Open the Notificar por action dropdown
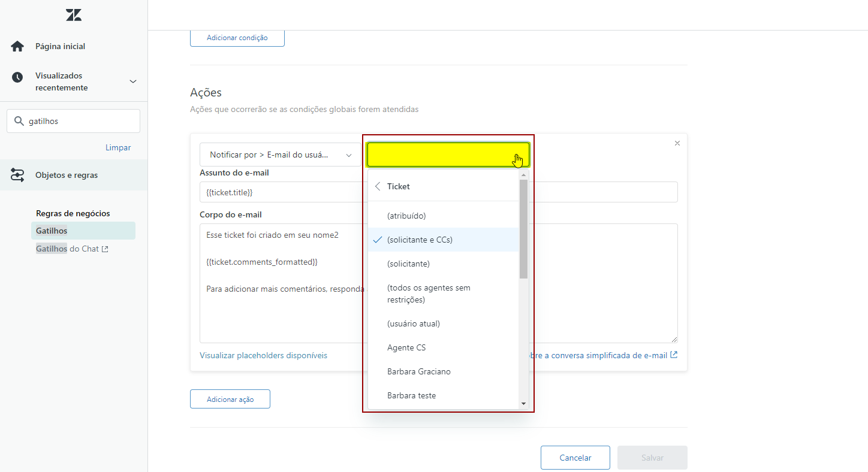 pyautogui.click(x=280, y=155)
